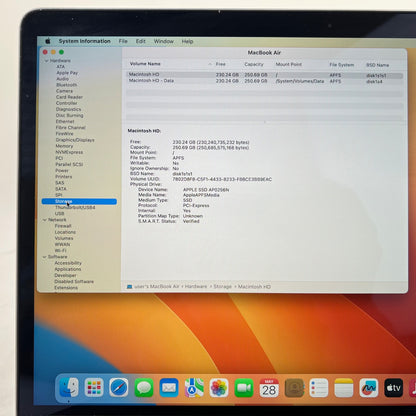Collapse the Network section
The width and height of the screenshot is (416, 416).
(x=45, y=220)
